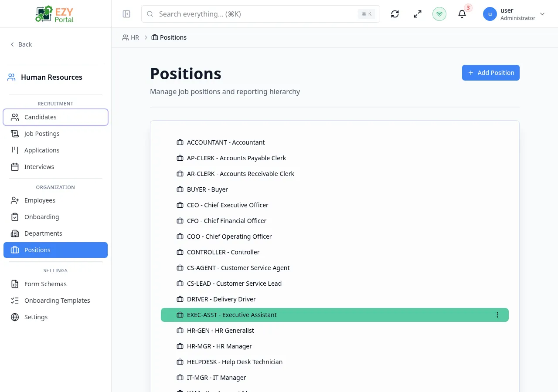Screen dimensions: 558x392
Task: Click the Human Resources heading
Action: (x=51, y=77)
